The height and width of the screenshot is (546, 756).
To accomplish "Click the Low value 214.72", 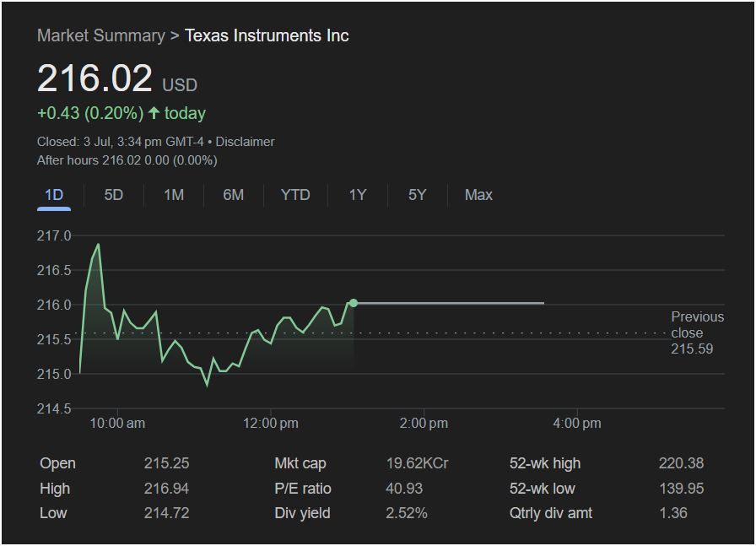I will point(166,513).
